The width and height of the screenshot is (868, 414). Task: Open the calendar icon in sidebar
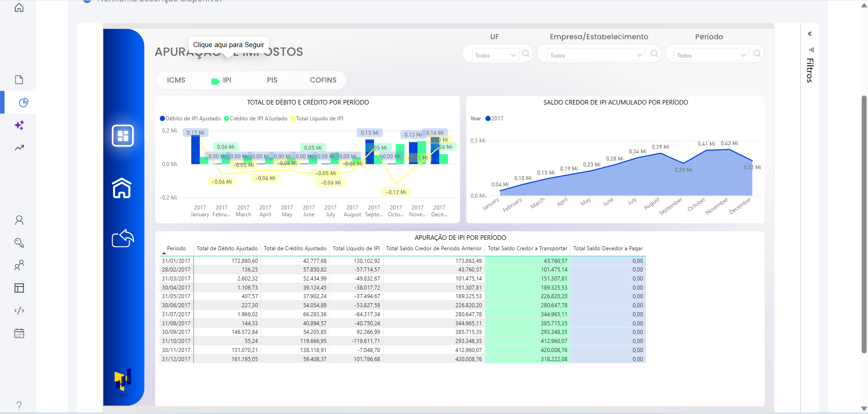tap(19, 333)
